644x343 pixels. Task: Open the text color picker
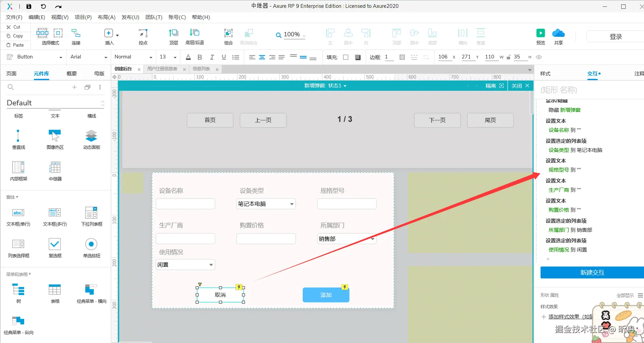(188, 57)
